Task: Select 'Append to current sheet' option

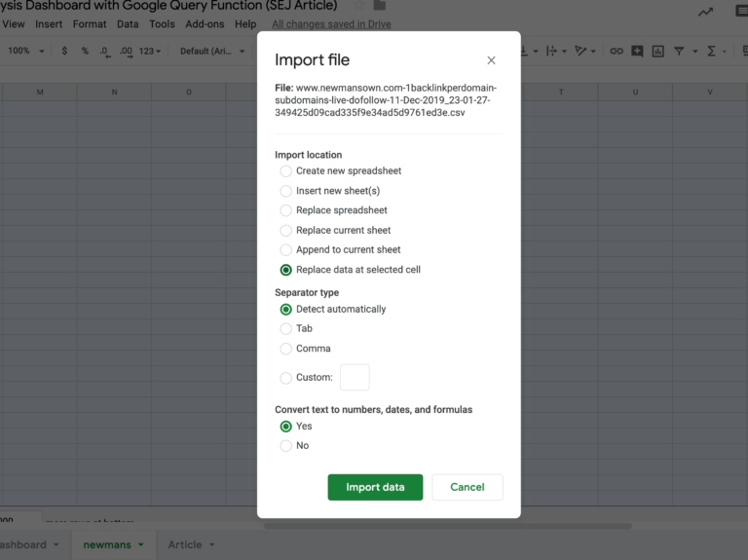Action: coord(286,250)
